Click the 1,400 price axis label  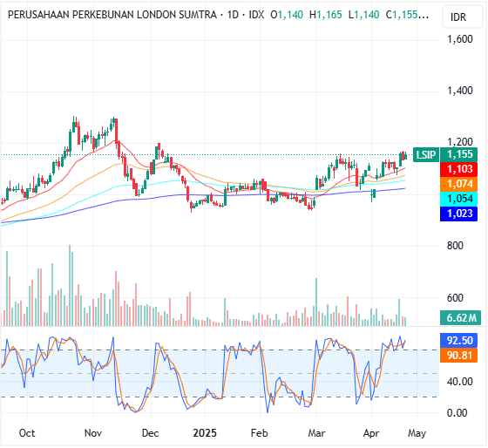(460, 91)
